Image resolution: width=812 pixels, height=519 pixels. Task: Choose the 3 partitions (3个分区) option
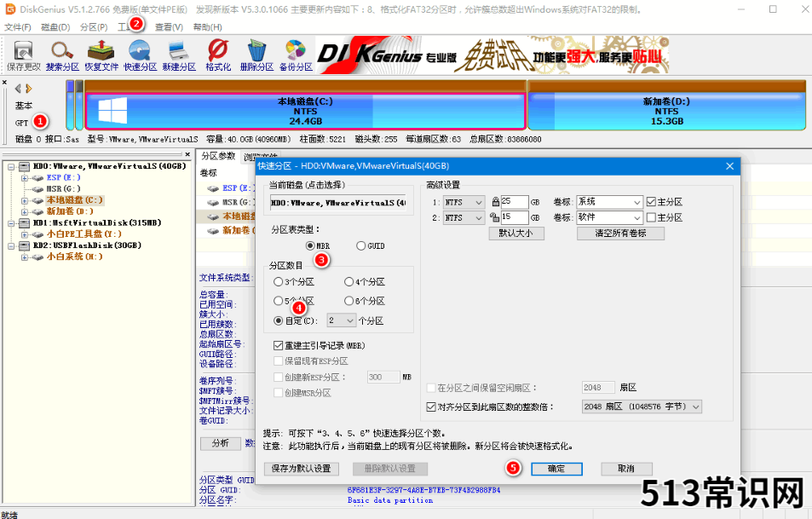278,282
